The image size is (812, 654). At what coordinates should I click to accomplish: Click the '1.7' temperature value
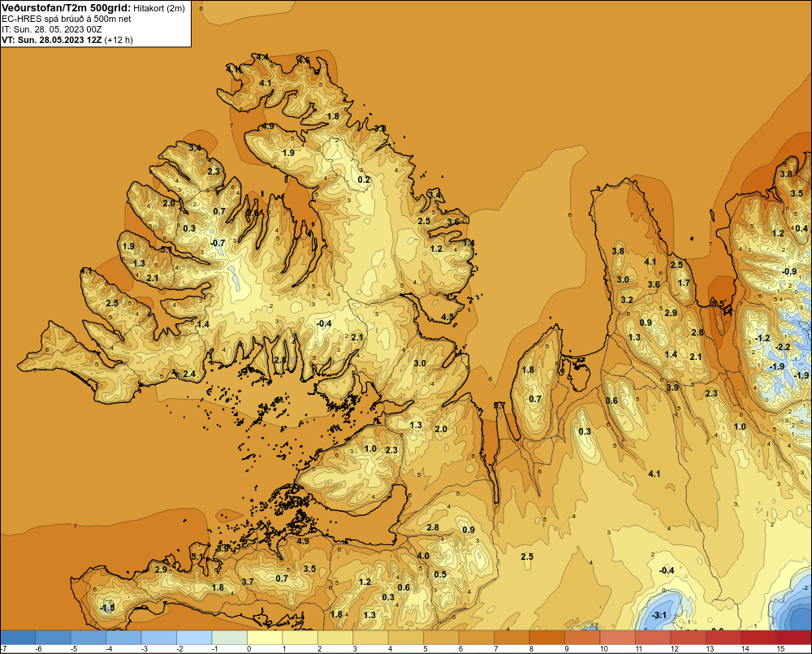tap(684, 283)
